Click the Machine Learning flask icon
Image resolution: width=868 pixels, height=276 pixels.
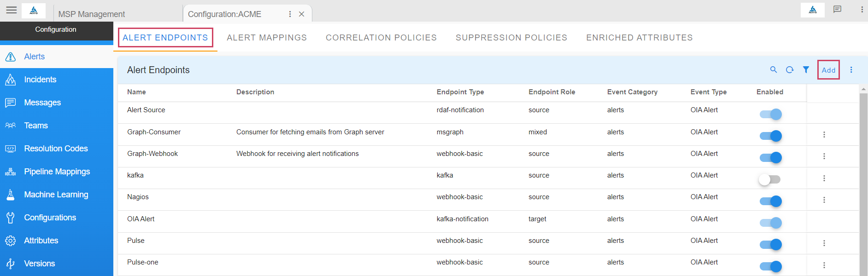click(x=11, y=195)
